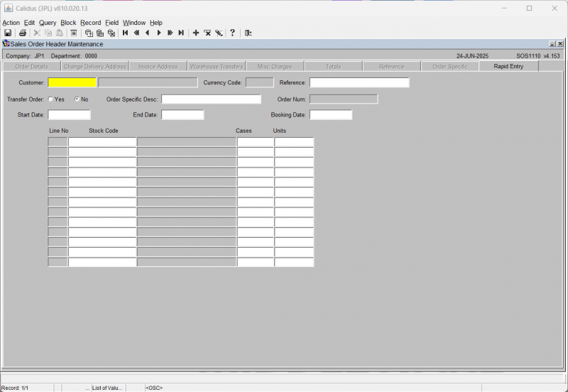Click the Lock Record icon
The height and width of the screenshot is (392, 568).
[x=219, y=33]
